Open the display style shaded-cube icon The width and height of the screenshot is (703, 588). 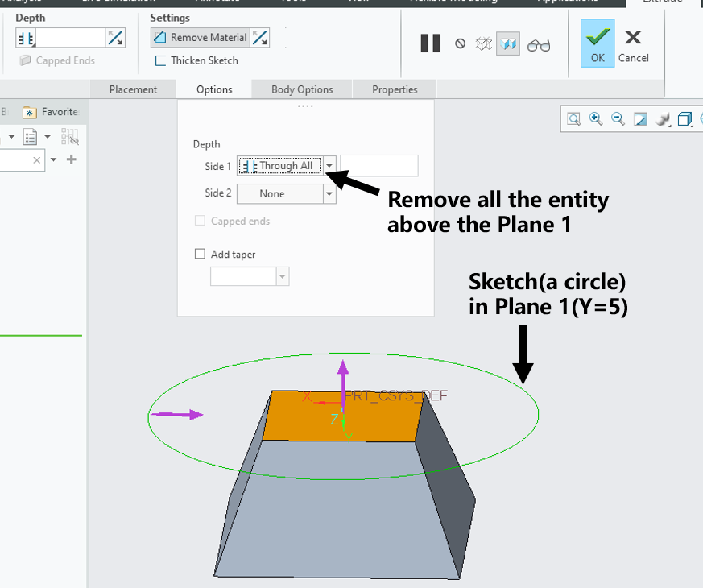pos(685,118)
